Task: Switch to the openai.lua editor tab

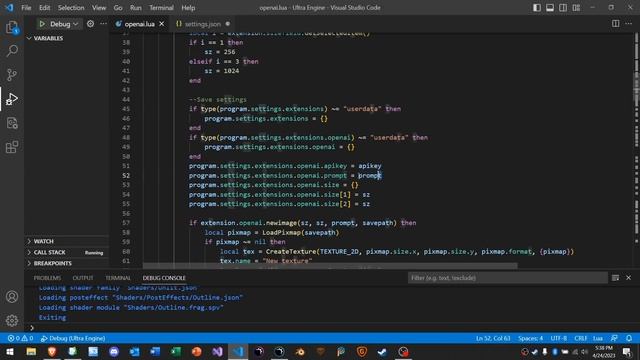Action: tap(139, 24)
